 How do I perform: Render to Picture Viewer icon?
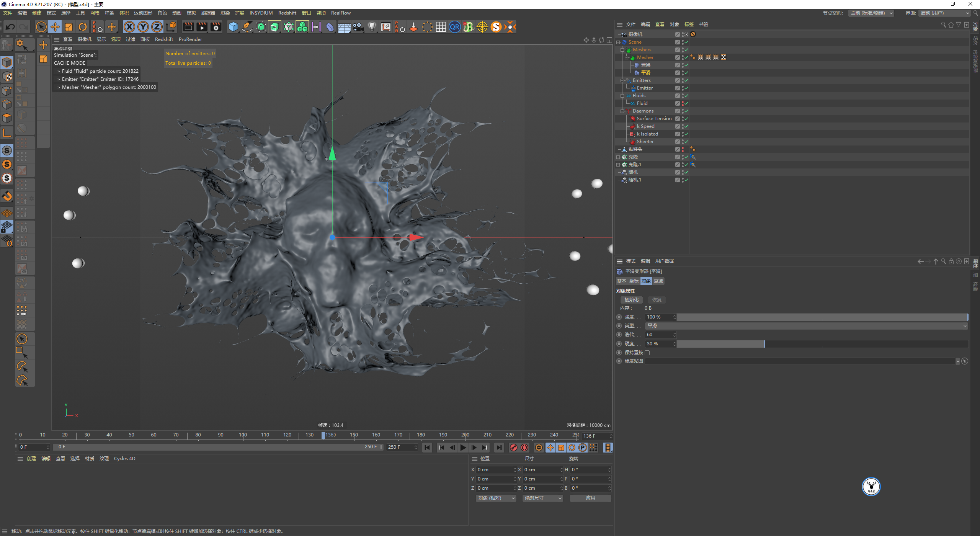point(202,27)
